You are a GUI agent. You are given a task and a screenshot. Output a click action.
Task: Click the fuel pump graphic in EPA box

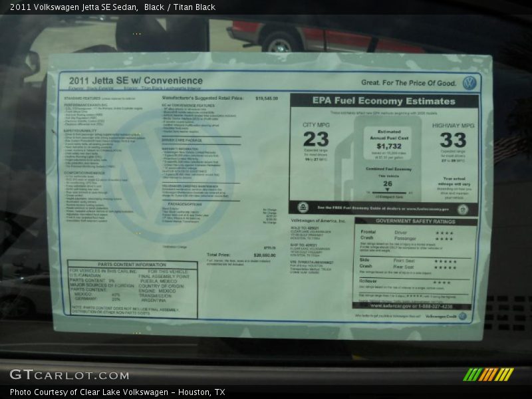(x=378, y=158)
